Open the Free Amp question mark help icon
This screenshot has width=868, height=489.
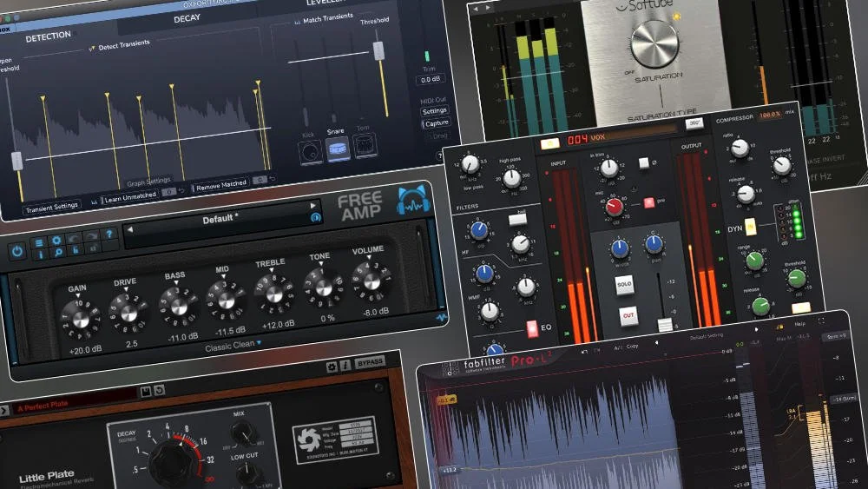pos(109,235)
